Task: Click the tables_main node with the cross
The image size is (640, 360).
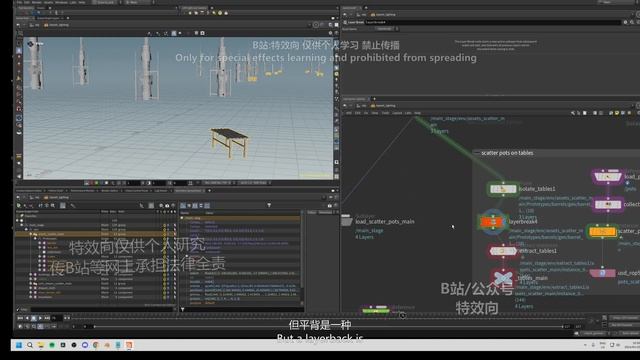Action: (x=503, y=278)
